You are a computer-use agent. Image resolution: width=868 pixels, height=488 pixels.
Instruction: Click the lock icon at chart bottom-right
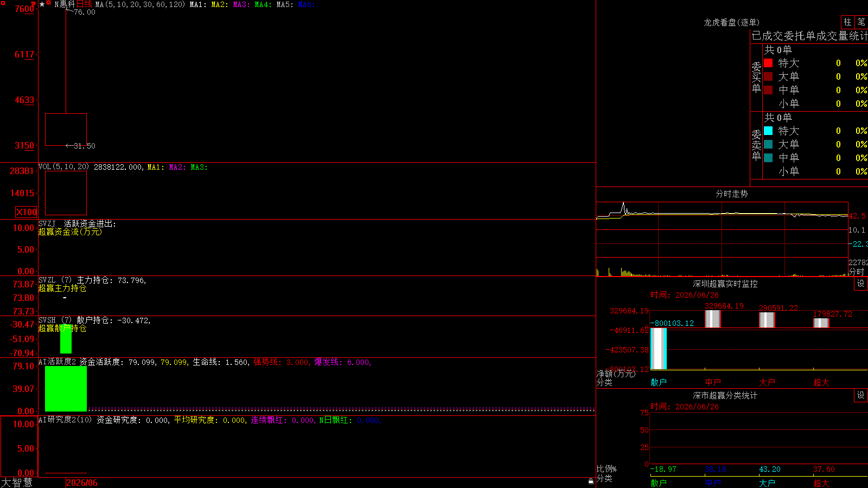(591, 481)
